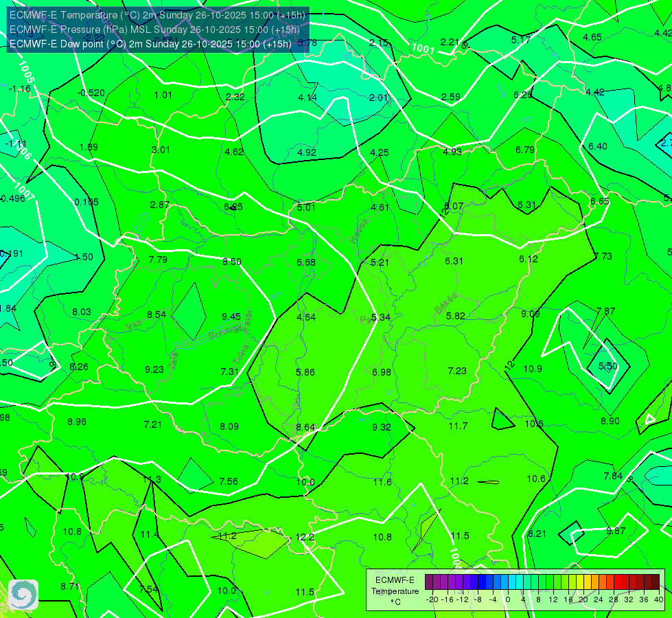
Task: Click the grid value '9.45'
Action: (231, 317)
